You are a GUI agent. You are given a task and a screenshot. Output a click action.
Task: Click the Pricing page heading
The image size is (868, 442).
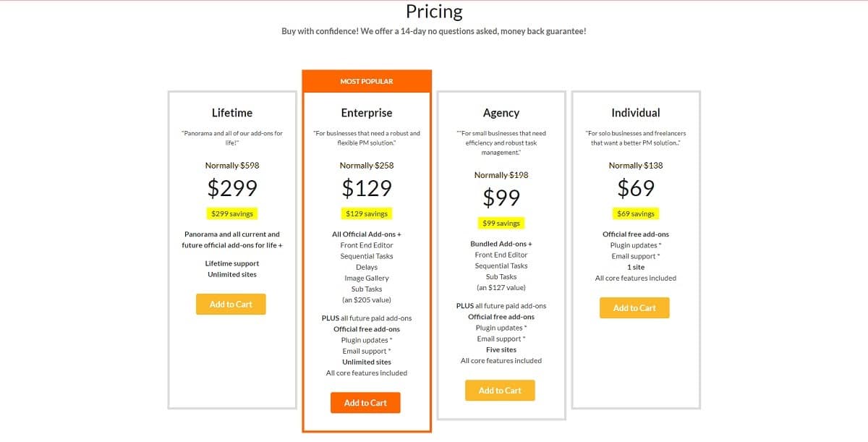point(434,12)
